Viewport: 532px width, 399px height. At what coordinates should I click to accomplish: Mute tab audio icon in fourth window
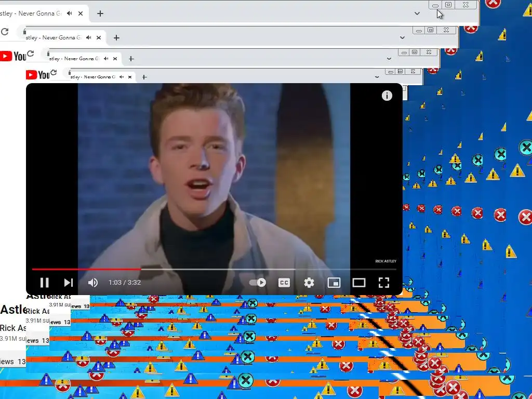click(x=122, y=77)
